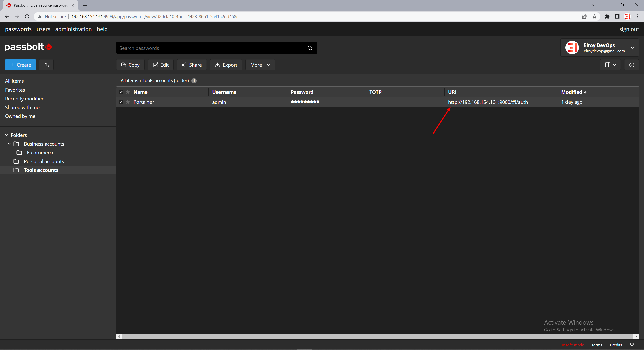
Task: Open the More actions dropdown
Action: tap(260, 65)
